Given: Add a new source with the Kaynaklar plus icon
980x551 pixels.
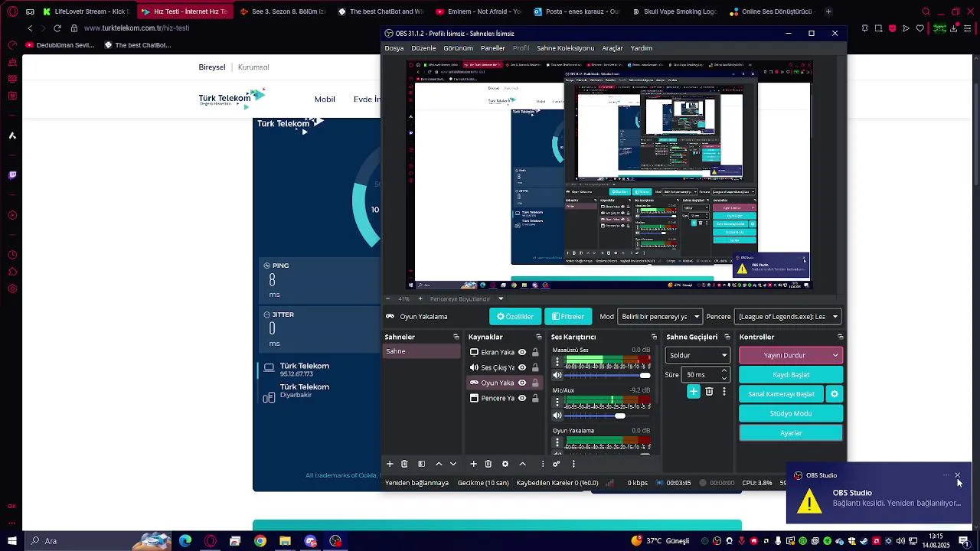Looking at the screenshot, I should click(x=473, y=464).
